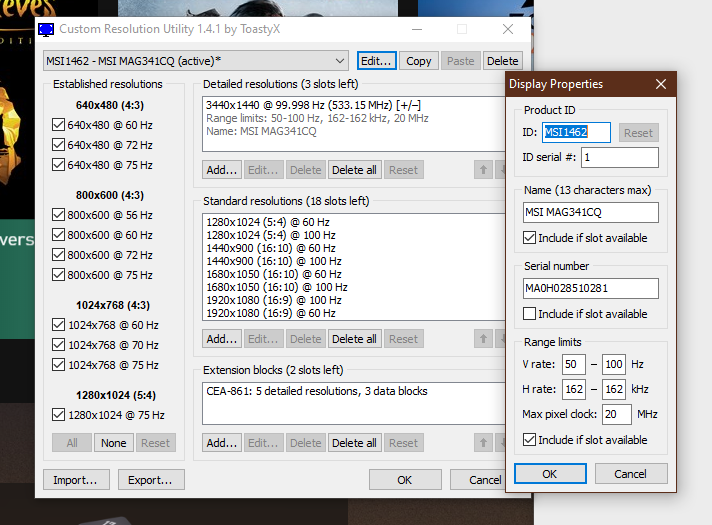712x525 pixels.
Task: Toggle 1024x768 @ 70 Hz checkbox
Action: (x=58, y=345)
